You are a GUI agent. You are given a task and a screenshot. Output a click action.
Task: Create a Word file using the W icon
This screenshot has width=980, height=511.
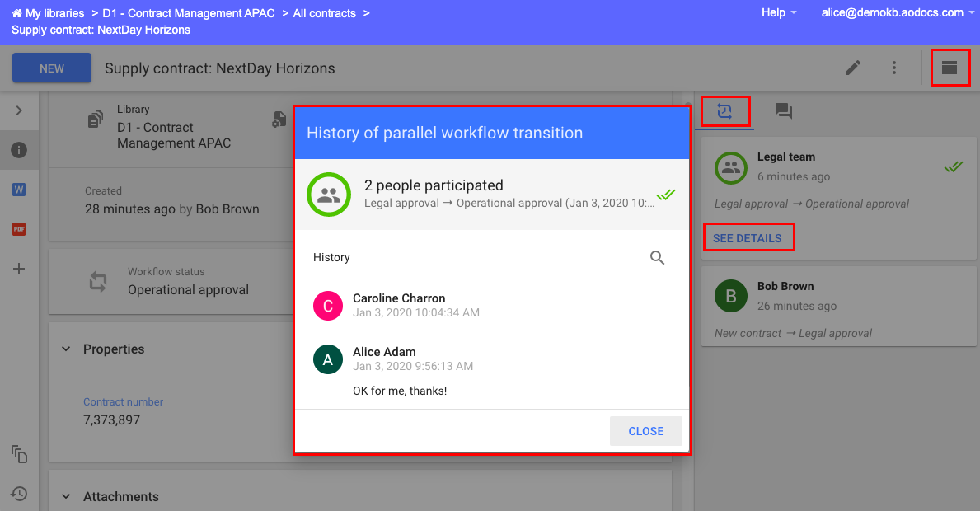point(19,190)
